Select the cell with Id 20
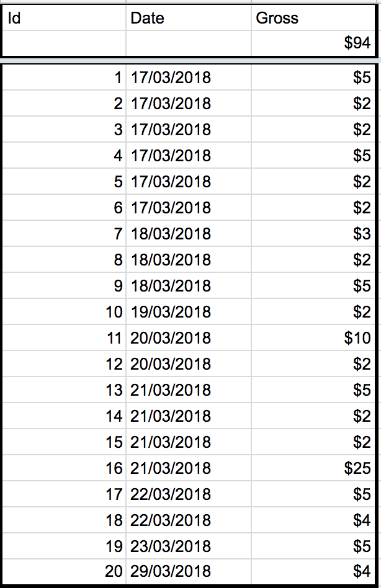Image resolution: width=381 pixels, height=588 pixels. [64, 571]
